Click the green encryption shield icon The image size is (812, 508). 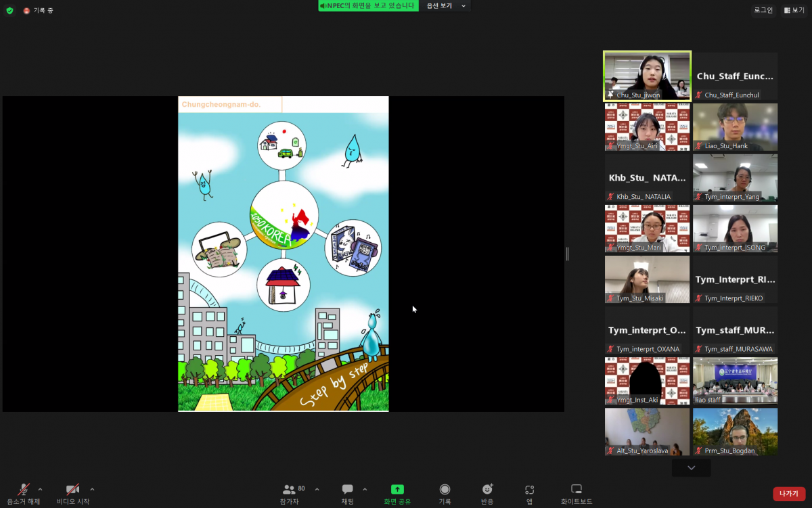pyautogui.click(x=9, y=11)
